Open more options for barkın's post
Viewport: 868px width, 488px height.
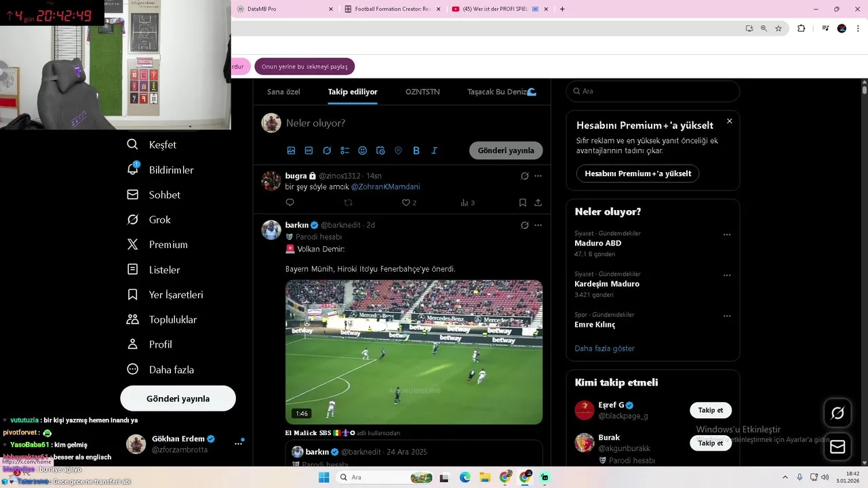(538, 225)
